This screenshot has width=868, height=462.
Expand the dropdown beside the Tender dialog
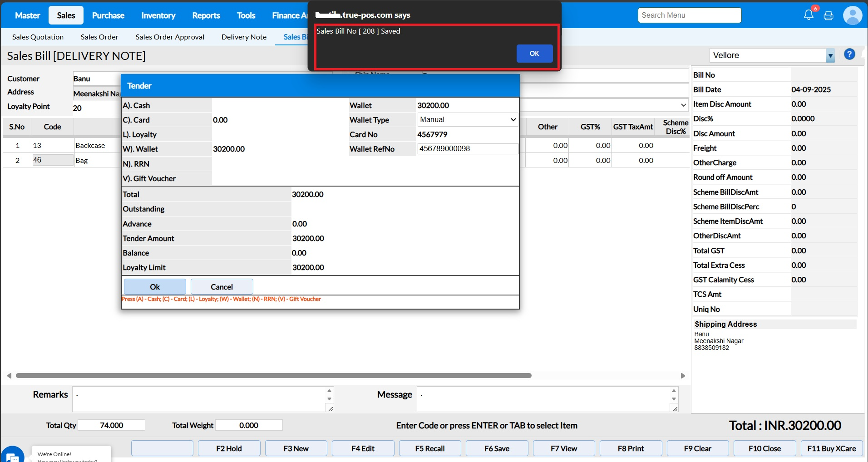683,105
